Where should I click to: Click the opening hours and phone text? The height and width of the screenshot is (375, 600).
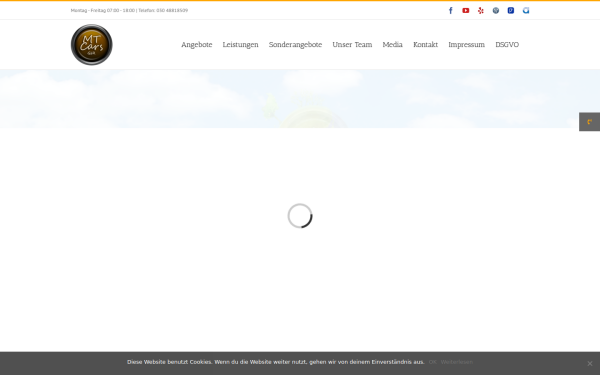[x=129, y=10]
